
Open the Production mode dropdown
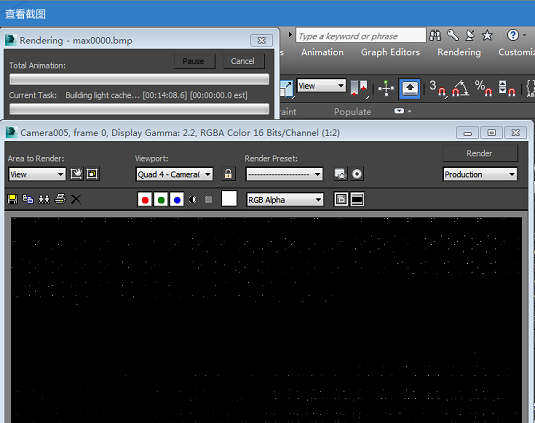(480, 174)
